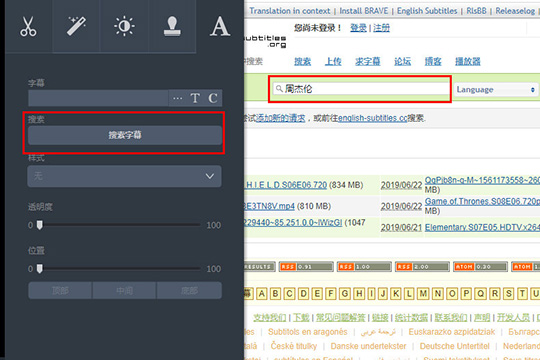Select letter K in alphabet index

(x=396, y=294)
